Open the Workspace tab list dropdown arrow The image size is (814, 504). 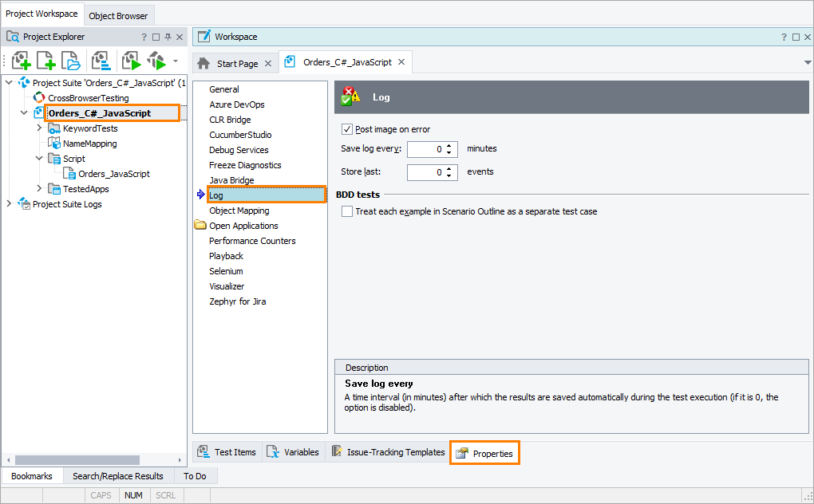(808, 62)
